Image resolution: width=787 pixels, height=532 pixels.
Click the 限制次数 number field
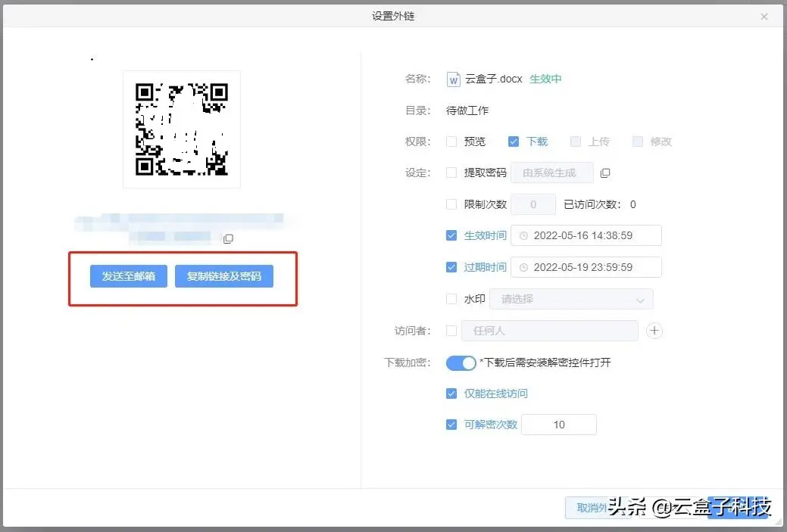click(x=533, y=204)
